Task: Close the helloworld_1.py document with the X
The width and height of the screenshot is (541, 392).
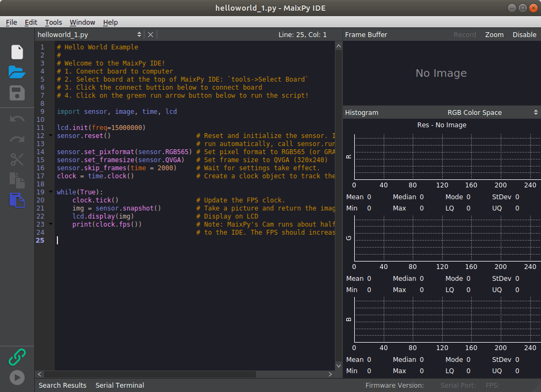Action: click(x=150, y=34)
